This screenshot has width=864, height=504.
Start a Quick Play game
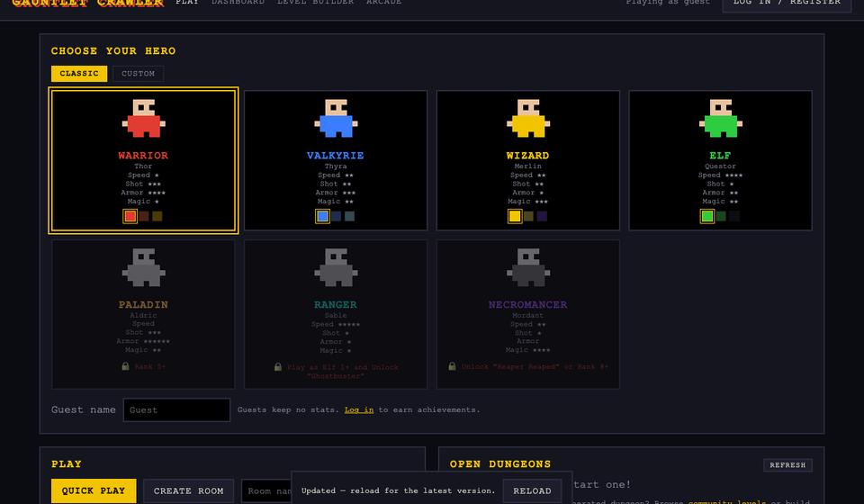(93, 490)
